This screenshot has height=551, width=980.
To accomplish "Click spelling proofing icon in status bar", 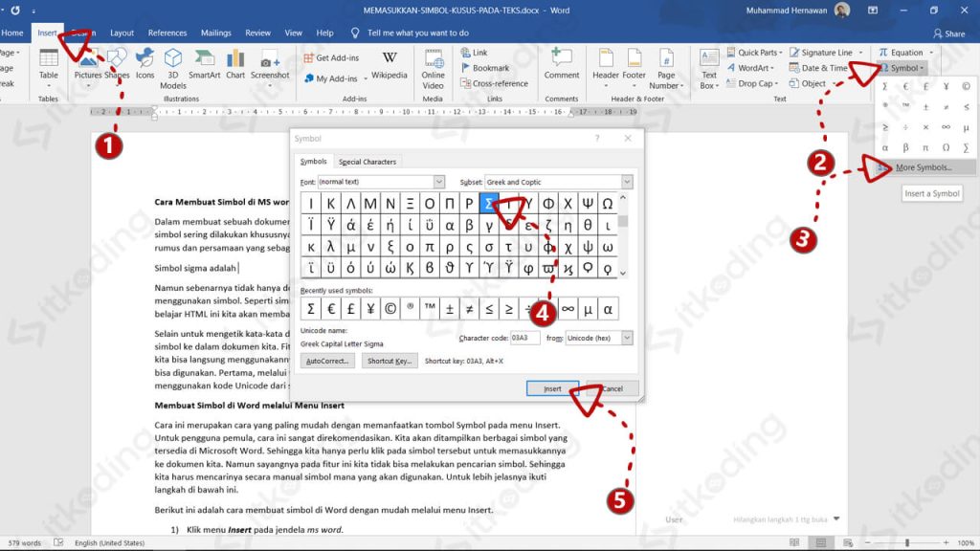I will click(x=58, y=542).
